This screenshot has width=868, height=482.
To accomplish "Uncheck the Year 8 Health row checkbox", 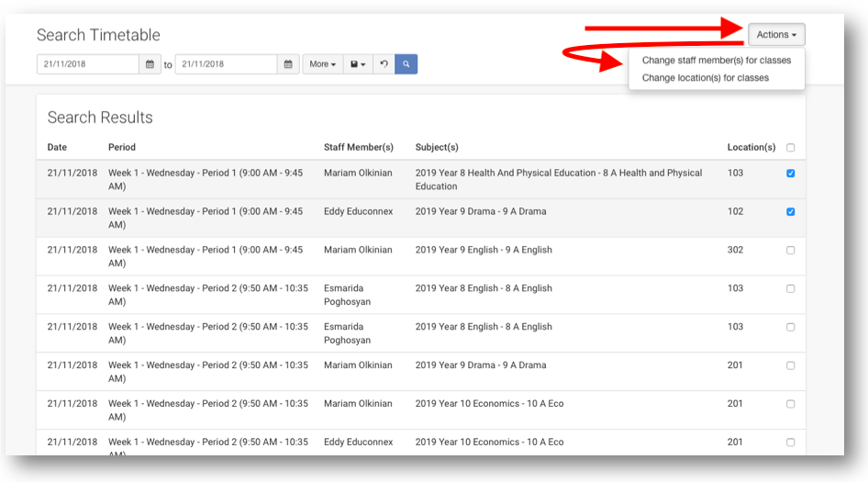I will point(791,174).
